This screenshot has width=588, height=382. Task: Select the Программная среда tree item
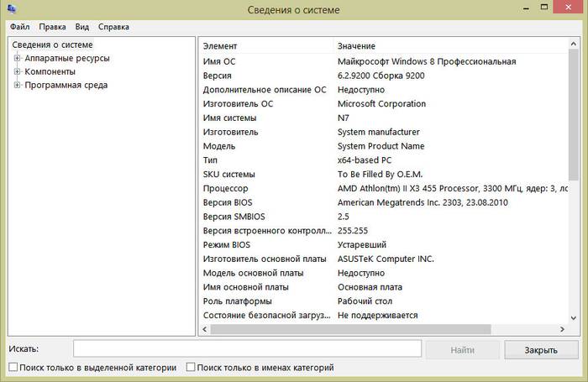tap(66, 85)
